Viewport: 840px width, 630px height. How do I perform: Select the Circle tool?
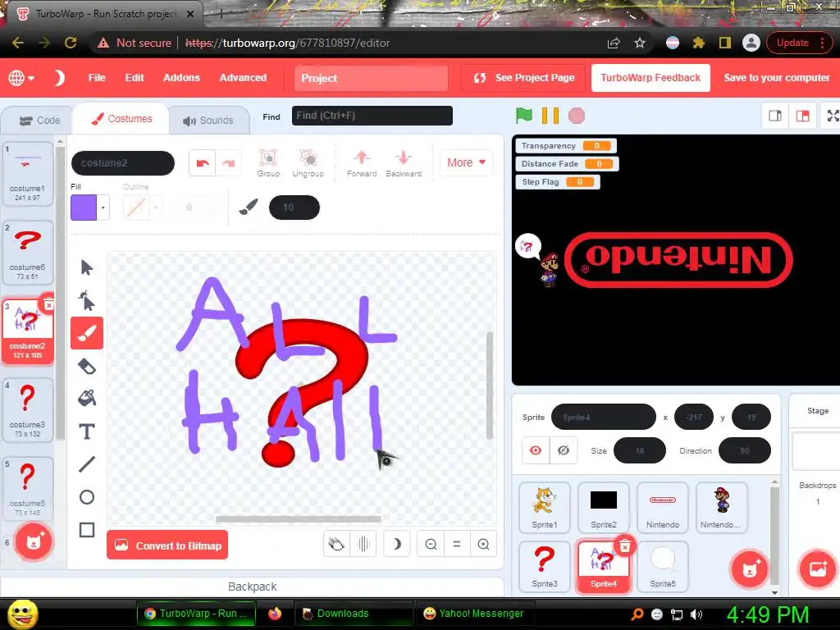pyautogui.click(x=87, y=497)
